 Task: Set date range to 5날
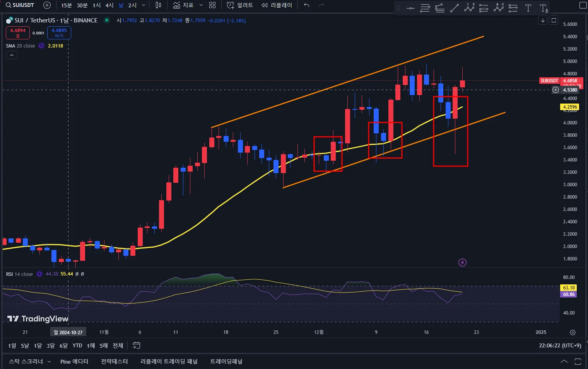pos(25,345)
